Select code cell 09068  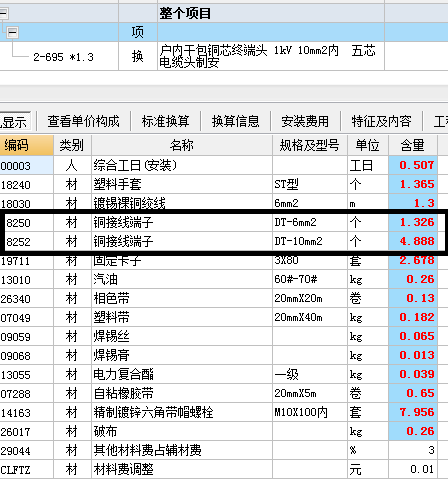click(x=26, y=355)
